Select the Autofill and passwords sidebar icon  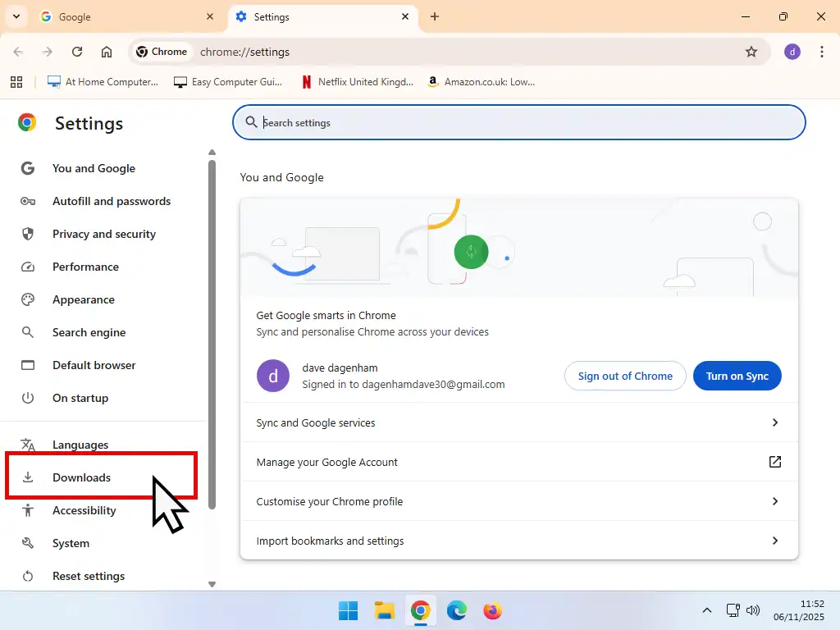(x=29, y=201)
